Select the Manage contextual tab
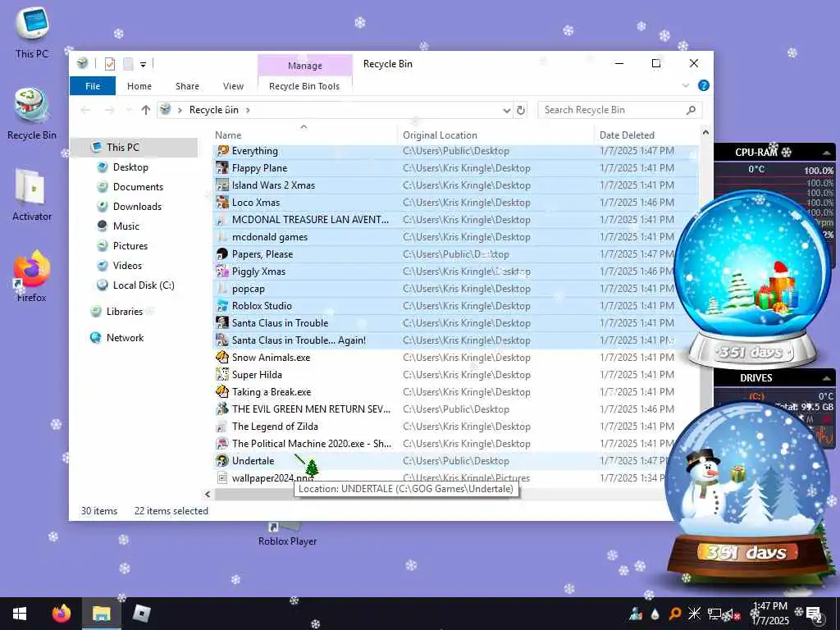This screenshot has height=630, width=840. (305, 66)
